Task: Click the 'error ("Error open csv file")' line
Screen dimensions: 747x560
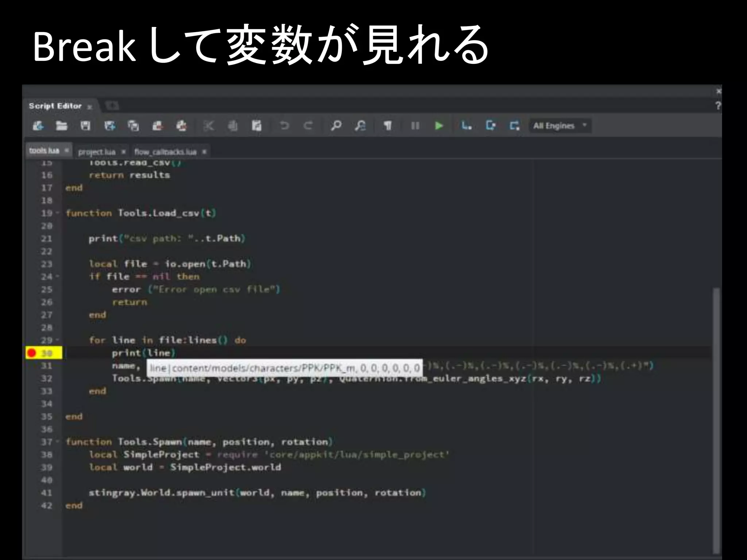Action: click(196, 289)
